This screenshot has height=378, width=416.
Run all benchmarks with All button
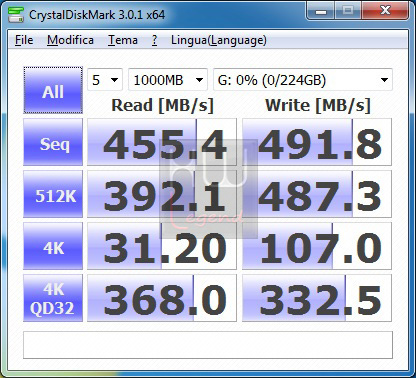pyautogui.click(x=53, y=90)
